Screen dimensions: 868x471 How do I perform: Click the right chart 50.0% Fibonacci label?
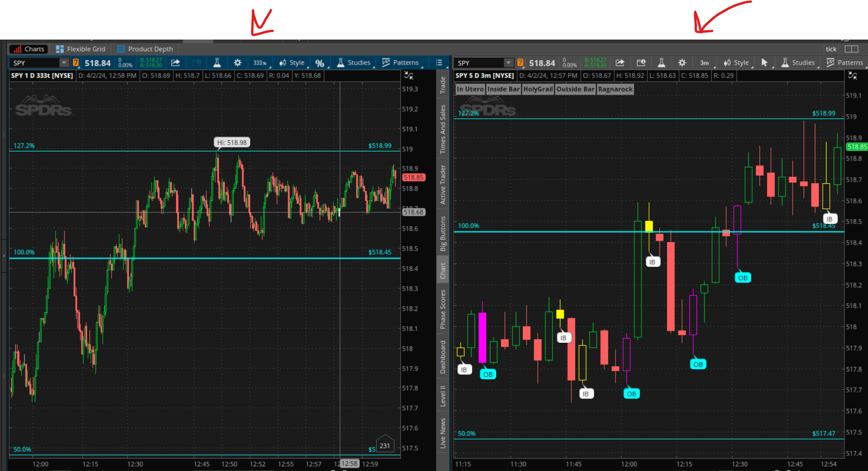coord(467,433)
